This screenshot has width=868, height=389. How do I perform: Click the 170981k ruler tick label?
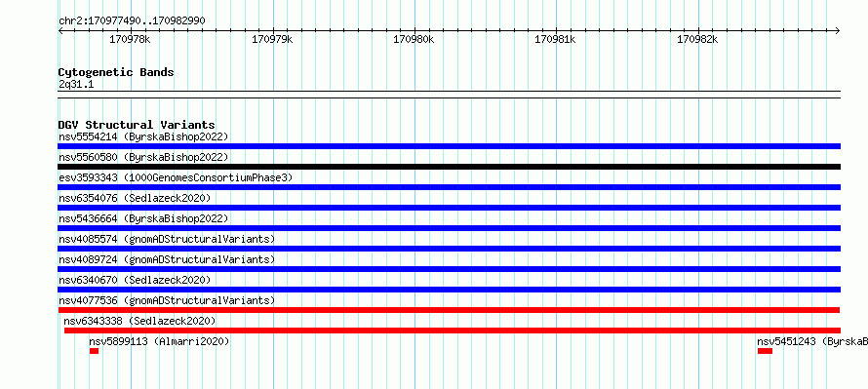(x=555, y=39)
